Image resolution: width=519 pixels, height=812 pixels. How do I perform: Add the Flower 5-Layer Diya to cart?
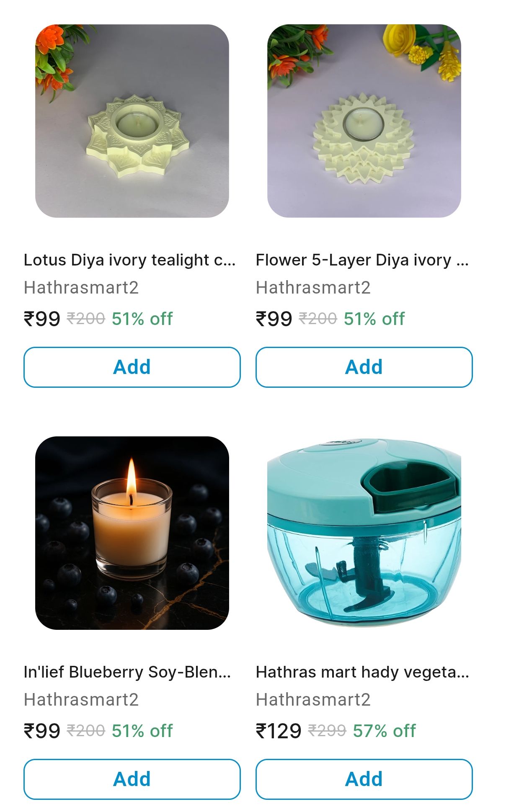[x=364, y=367]
